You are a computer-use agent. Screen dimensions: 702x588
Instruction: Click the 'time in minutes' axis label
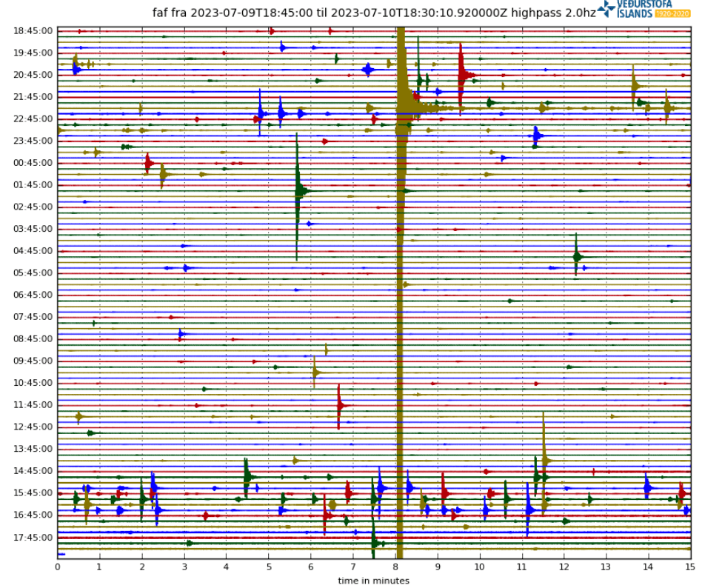[x=373, y=581]
